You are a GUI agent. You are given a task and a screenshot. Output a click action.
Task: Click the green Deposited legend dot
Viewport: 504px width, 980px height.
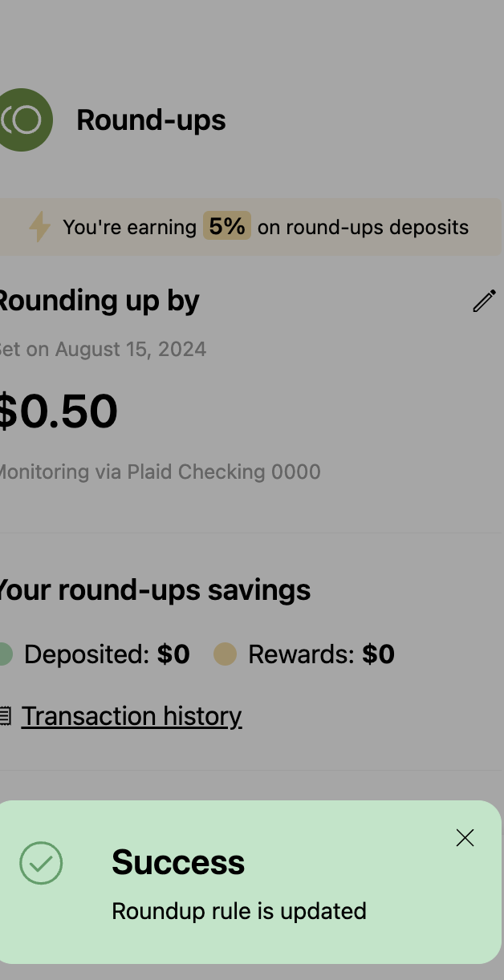point(6,654)
